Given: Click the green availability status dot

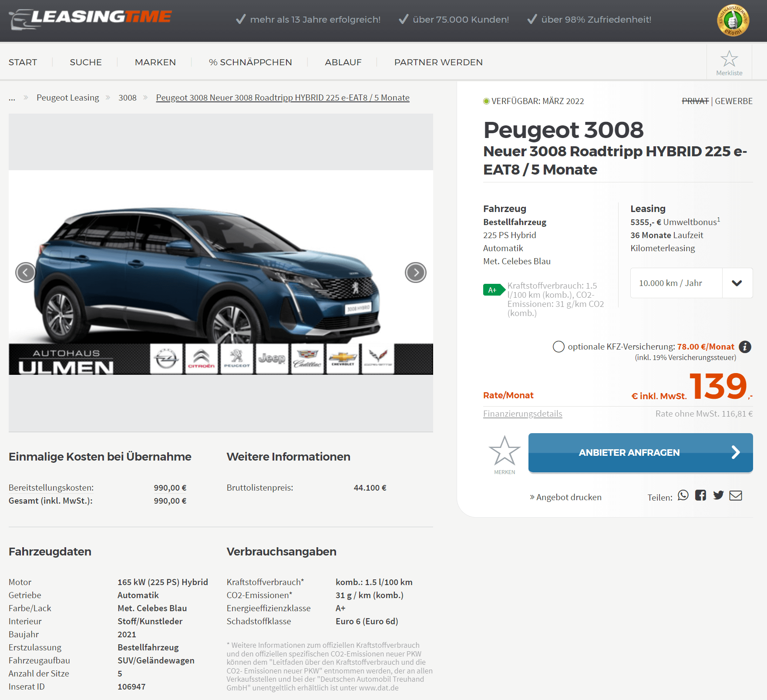Looking at the screenshot, I should (x=486, y=101).
